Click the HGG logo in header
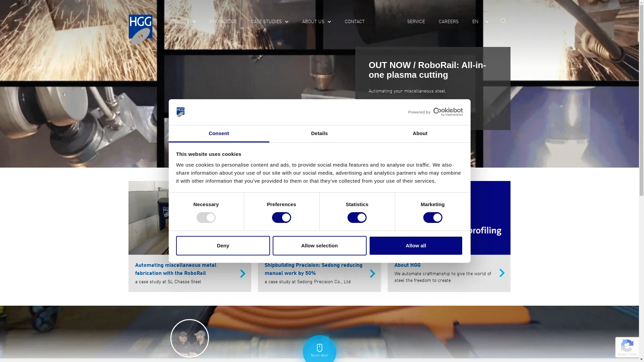644x362 pixels. pyautogui.click(x=140, y=29)
